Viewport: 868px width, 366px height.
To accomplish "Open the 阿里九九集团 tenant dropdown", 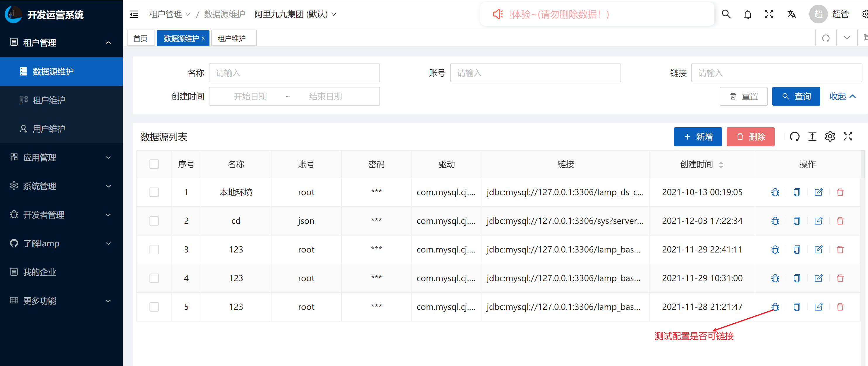I will click(x=295, y=14).
